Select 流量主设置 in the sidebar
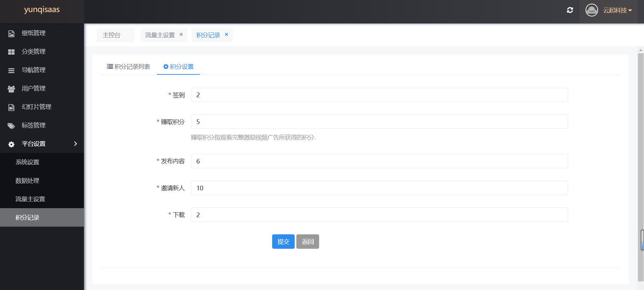The width and height of the screenshot is (644, 290). pyautogui.click(x=42, y=199)
